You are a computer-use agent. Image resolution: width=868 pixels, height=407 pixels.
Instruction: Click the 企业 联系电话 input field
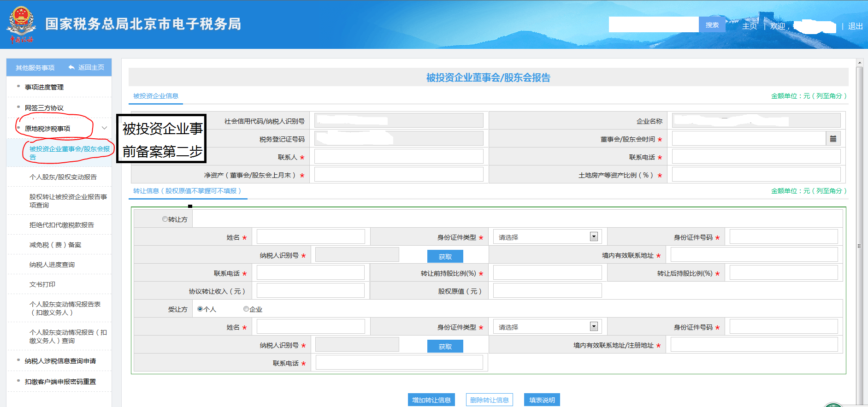click(x=756, y=157)
